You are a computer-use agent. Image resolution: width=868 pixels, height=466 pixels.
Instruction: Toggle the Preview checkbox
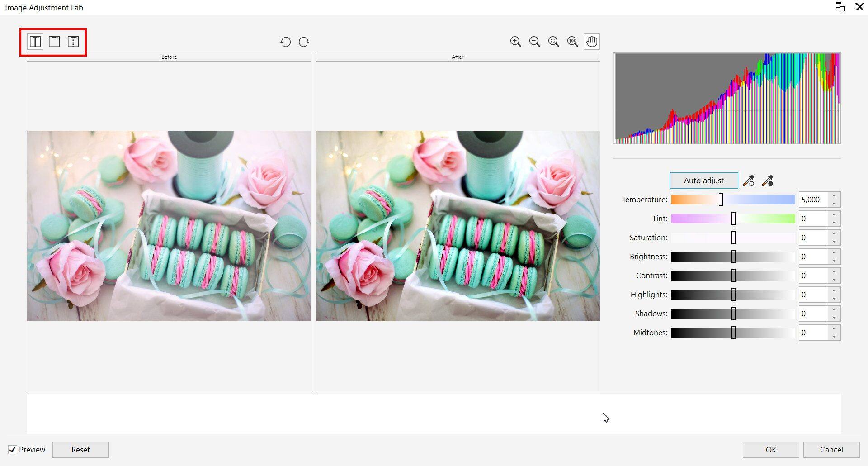pyautogui.click(x=14, y=449)
